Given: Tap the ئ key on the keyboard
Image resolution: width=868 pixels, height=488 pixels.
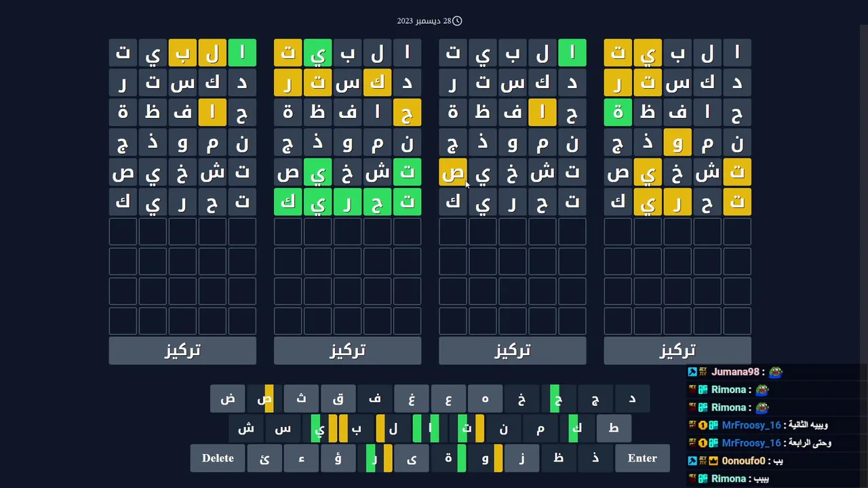Looking at the screenshot, I should coord(264,458).
